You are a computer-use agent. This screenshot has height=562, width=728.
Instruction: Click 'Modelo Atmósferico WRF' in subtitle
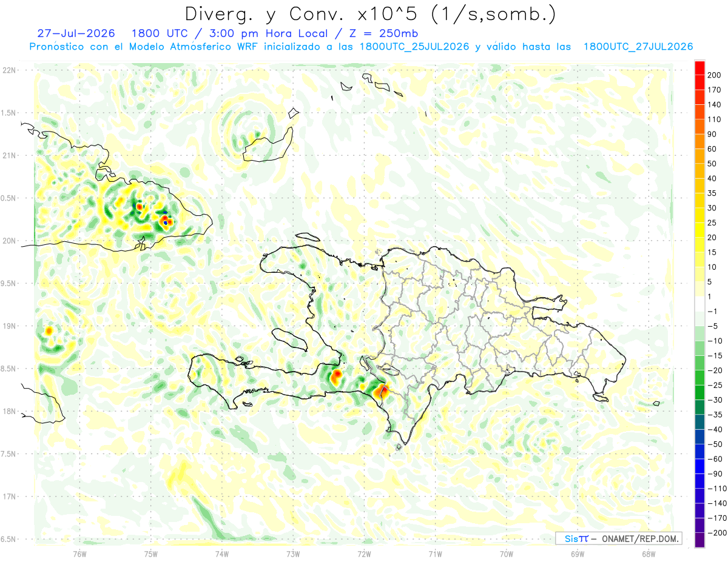[x=192, y=47]
